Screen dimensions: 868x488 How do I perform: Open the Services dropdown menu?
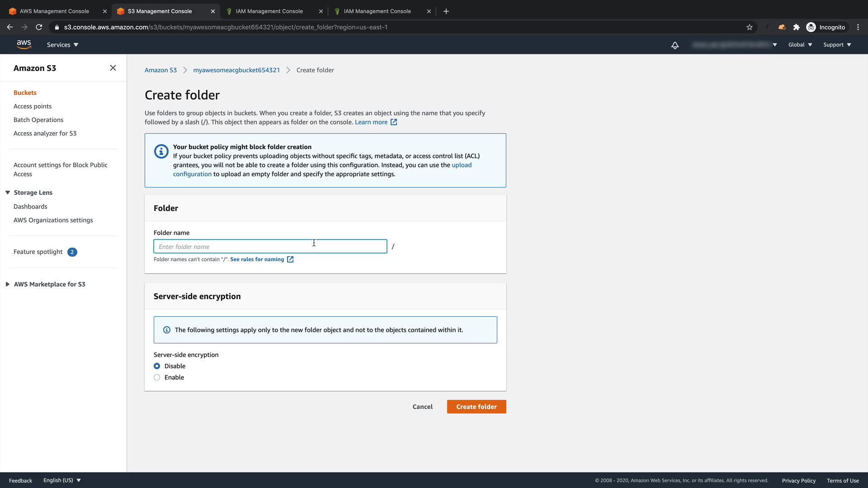pos(62,45)
